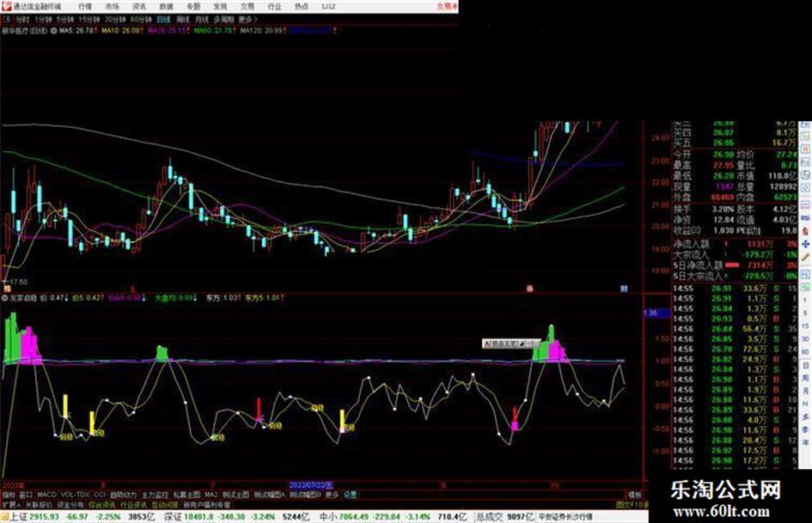Screen dimensions: 812x523
Task: Select the 多周期 tab
Action: point(223,19)
